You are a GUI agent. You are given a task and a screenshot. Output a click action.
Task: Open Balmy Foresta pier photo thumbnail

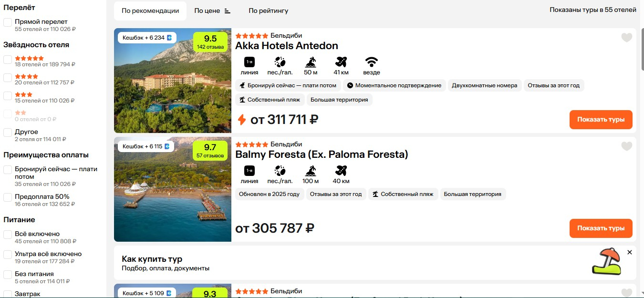coord(173,189)
